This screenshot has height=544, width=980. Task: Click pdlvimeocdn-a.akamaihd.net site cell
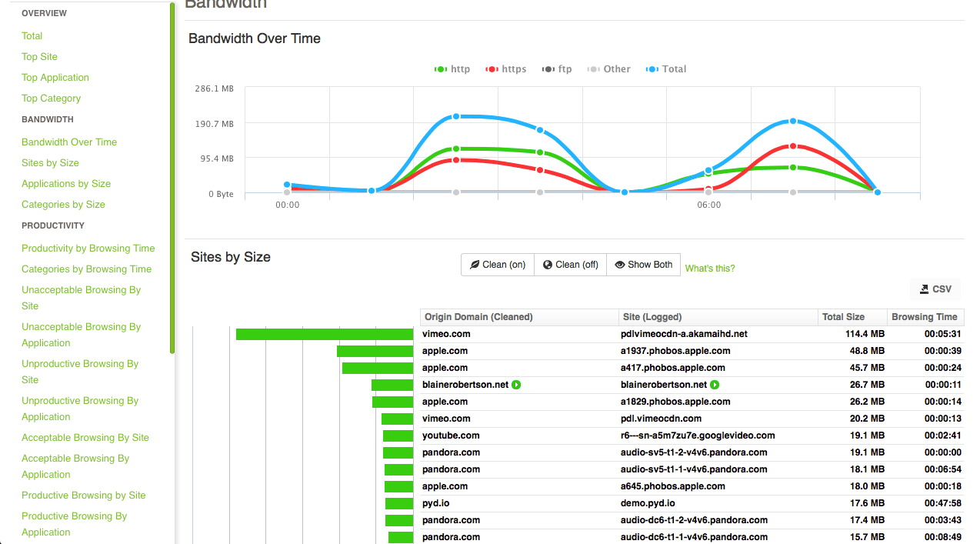pos(684,334)
